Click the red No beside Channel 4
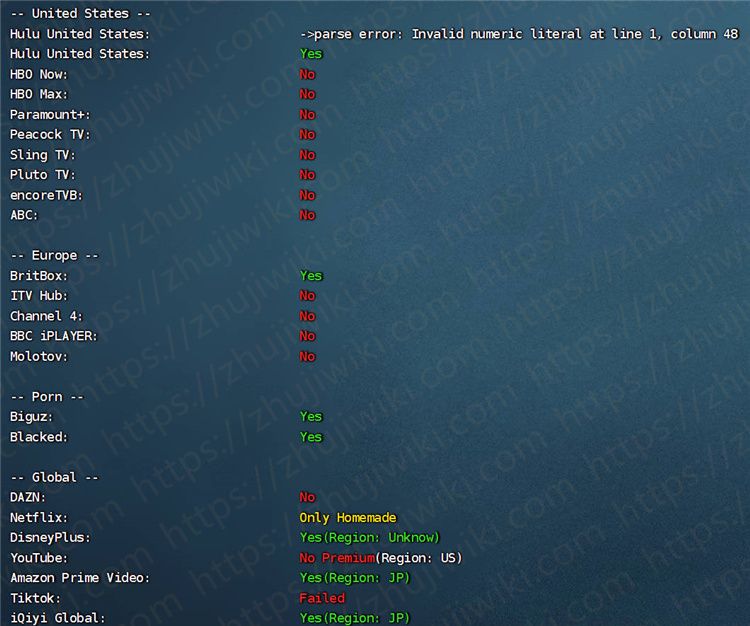750x626 pixels. point(308,316)
